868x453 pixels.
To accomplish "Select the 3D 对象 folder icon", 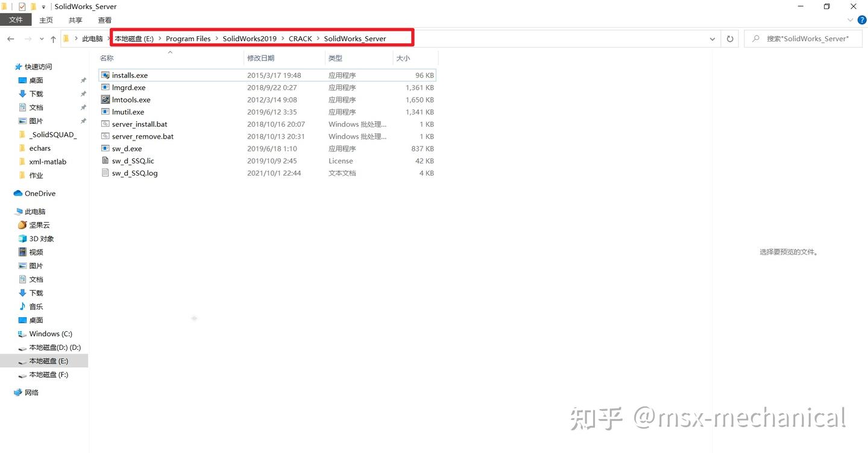I will [x=22, y=239].
